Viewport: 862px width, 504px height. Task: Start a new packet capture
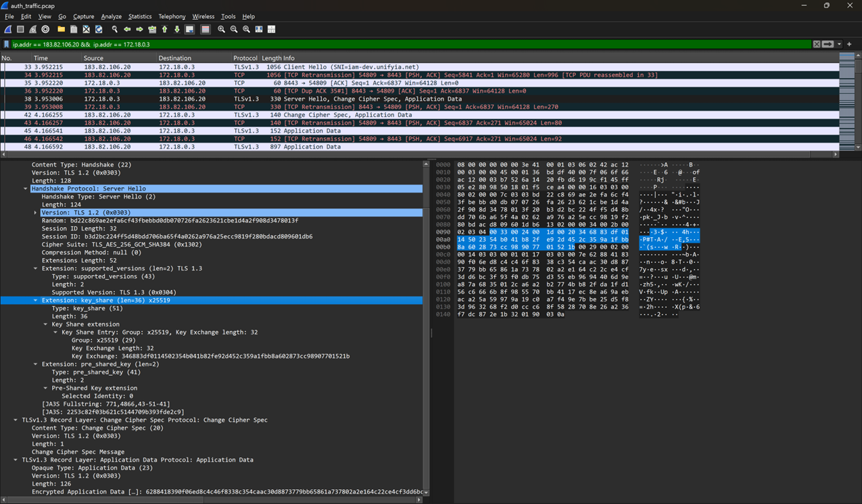8,29
